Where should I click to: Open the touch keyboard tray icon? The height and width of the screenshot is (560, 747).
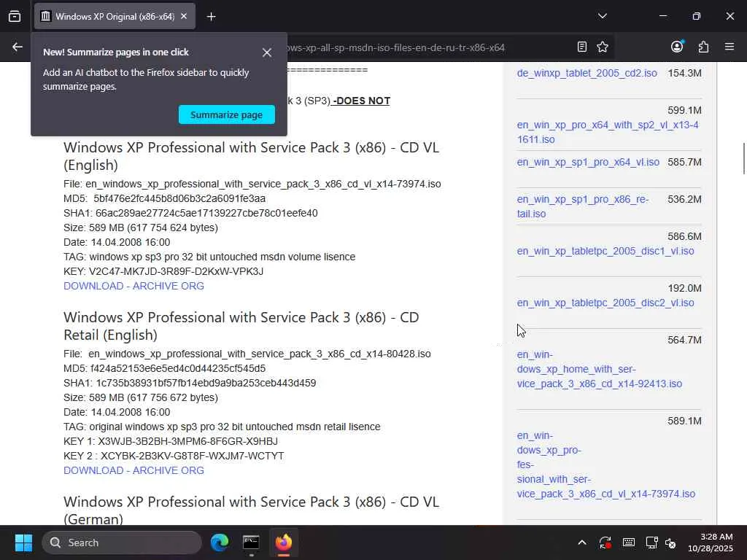(628, 542)
